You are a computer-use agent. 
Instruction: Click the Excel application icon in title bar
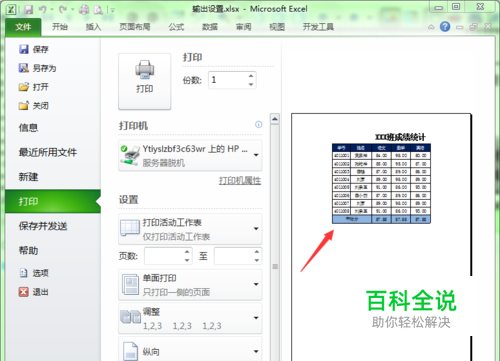(11, 9)
